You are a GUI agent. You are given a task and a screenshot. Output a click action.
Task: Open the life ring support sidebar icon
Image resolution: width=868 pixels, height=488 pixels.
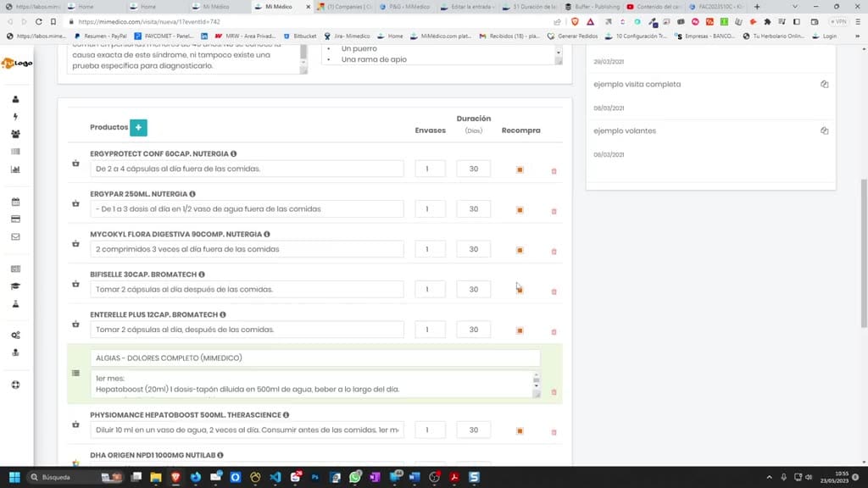[x=15, y=385]
